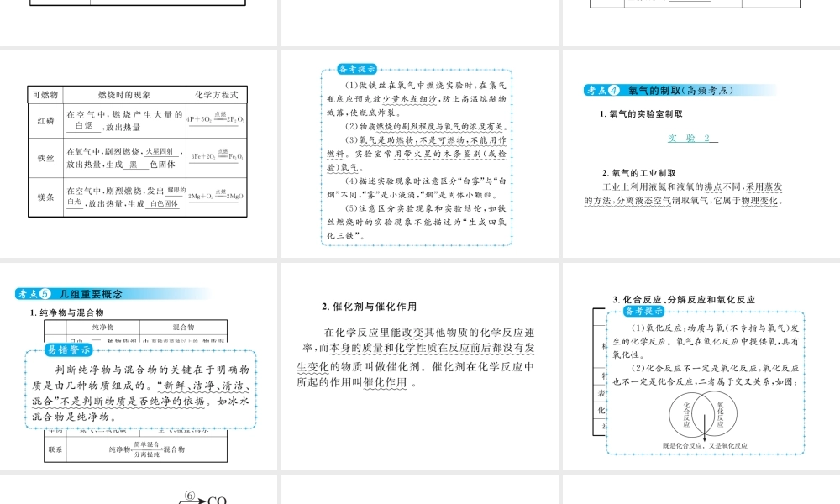840x504 pixels.
Task: Click the '备考提示' label on the reactions slide
Action: (x=644, y=311)
